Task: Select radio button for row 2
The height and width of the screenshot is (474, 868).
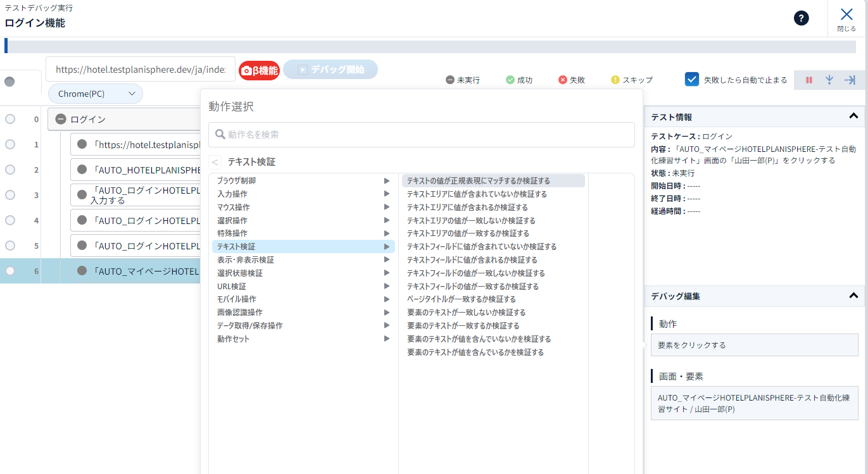Action: [10, 170]
